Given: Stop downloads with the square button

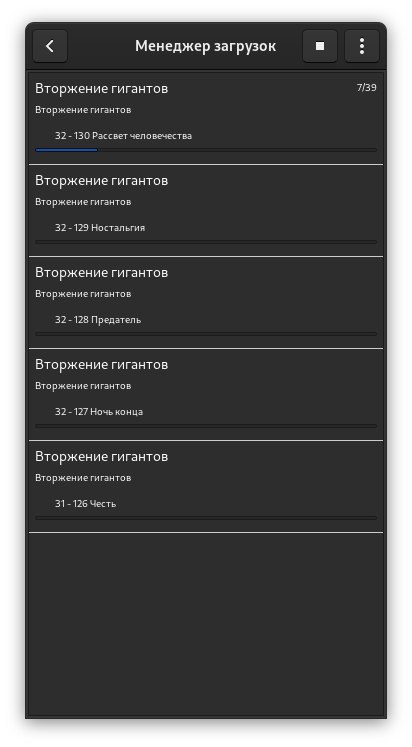Looking at the screenshot, I should [320, 46].
